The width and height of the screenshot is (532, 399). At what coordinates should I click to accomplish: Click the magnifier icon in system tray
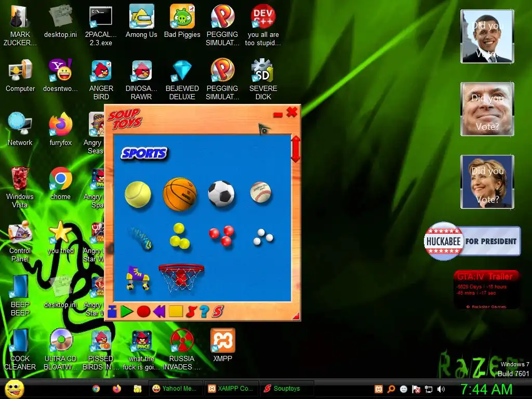pyautogui.click(x=391, y=389)
